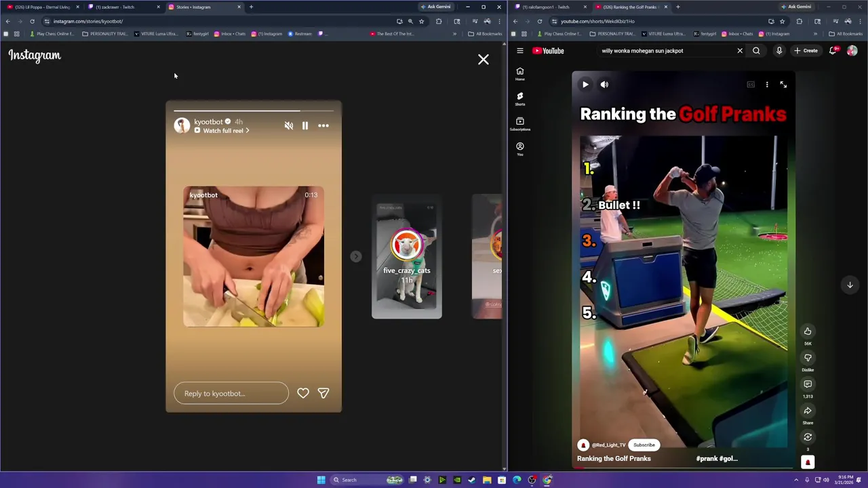The width and height of the screenshot is (868, 488).
Task: Go to the next story with the arrow
Action: 356,256
